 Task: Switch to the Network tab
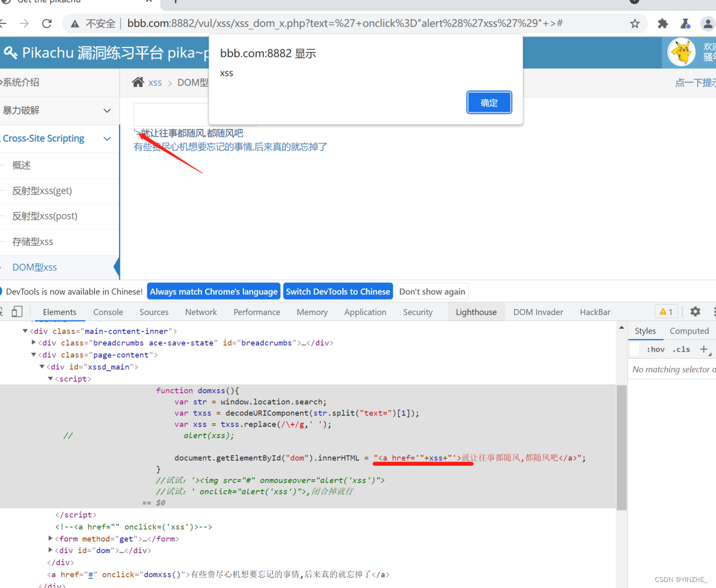point(201,312)
